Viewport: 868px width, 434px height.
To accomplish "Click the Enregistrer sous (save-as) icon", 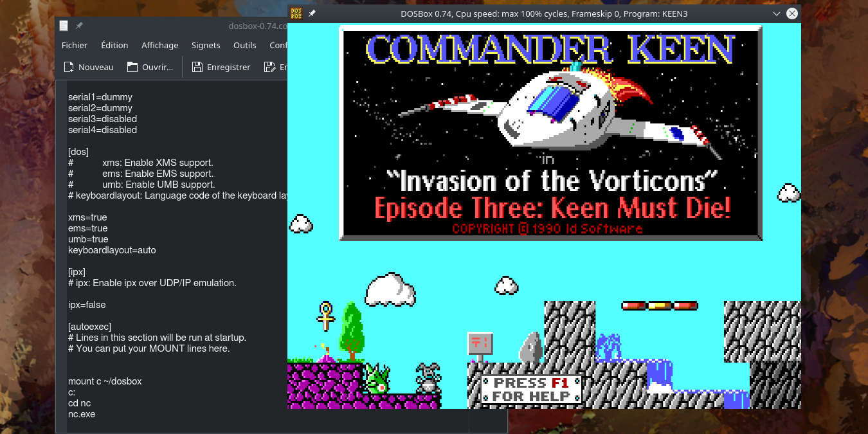I will tap(271, 66).
